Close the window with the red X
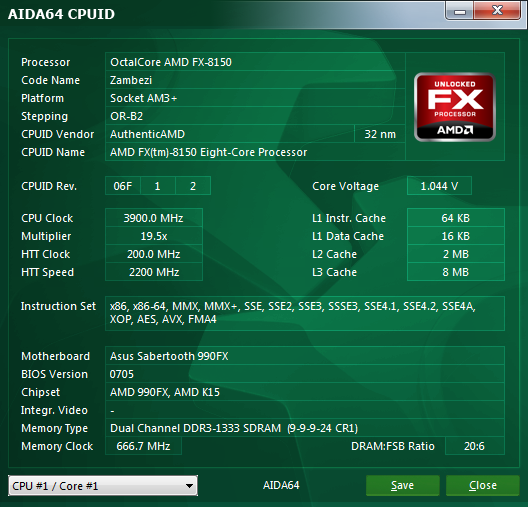 point(497,11)
